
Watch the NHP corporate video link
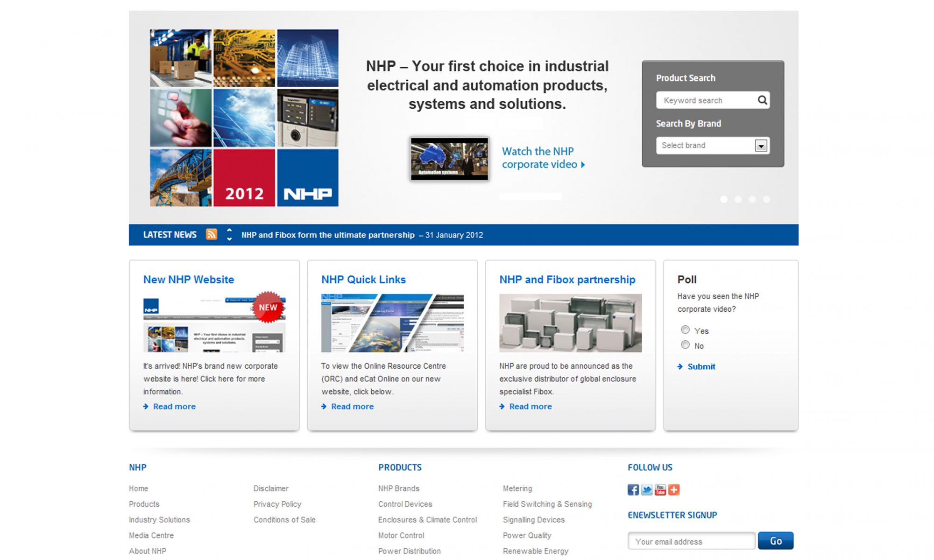pyautogui.click(x=543, y=158)
